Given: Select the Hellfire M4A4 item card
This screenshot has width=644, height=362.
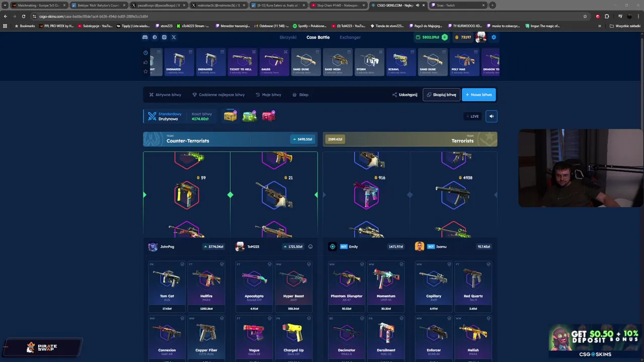Looking at the screenshot, I should tap(206, 287).
